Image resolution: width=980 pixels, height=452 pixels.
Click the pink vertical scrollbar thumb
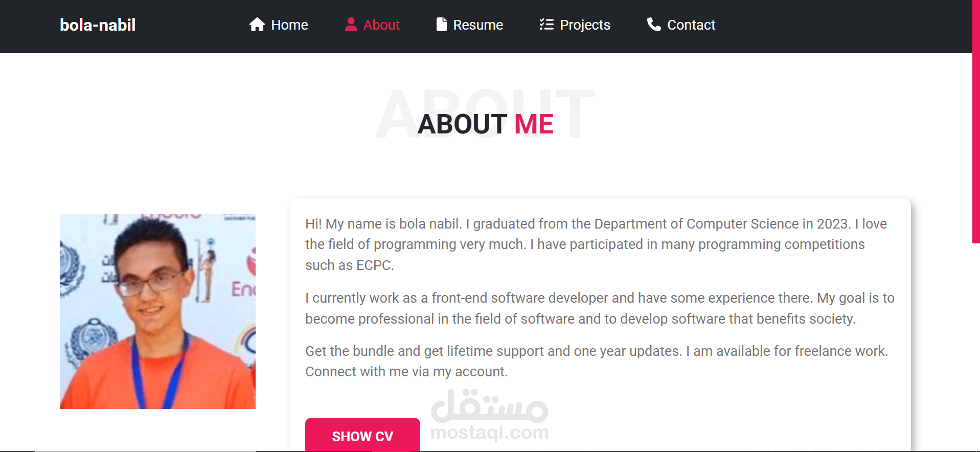tap(976, 122)
